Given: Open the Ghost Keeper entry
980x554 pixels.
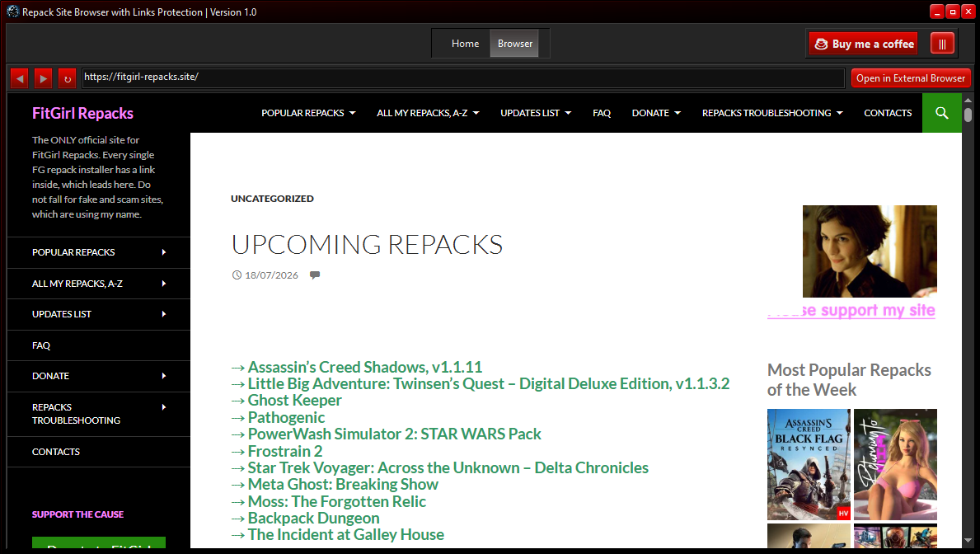Looking at the screenshot, I should (x=295, y=400).
